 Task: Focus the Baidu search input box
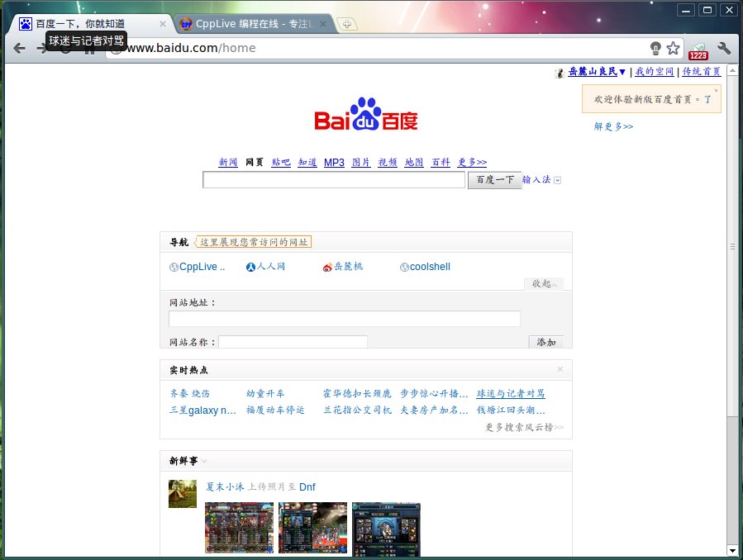(334, 180)
